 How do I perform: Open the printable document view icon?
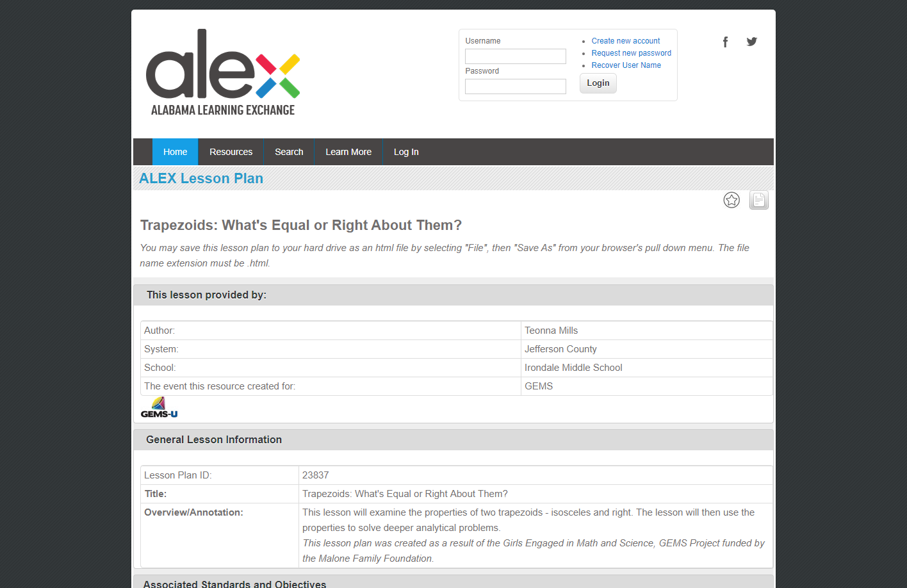758,200
